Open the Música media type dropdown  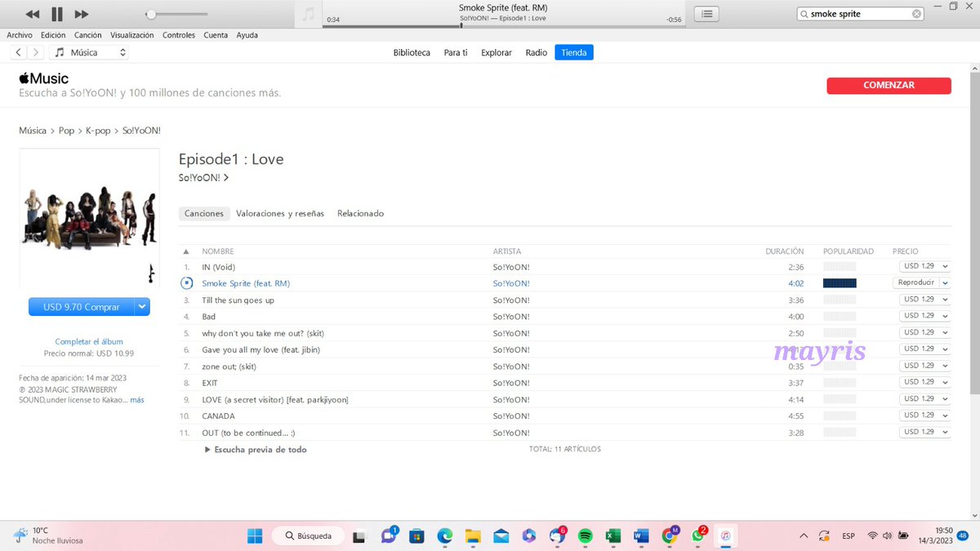coord(90,52)
